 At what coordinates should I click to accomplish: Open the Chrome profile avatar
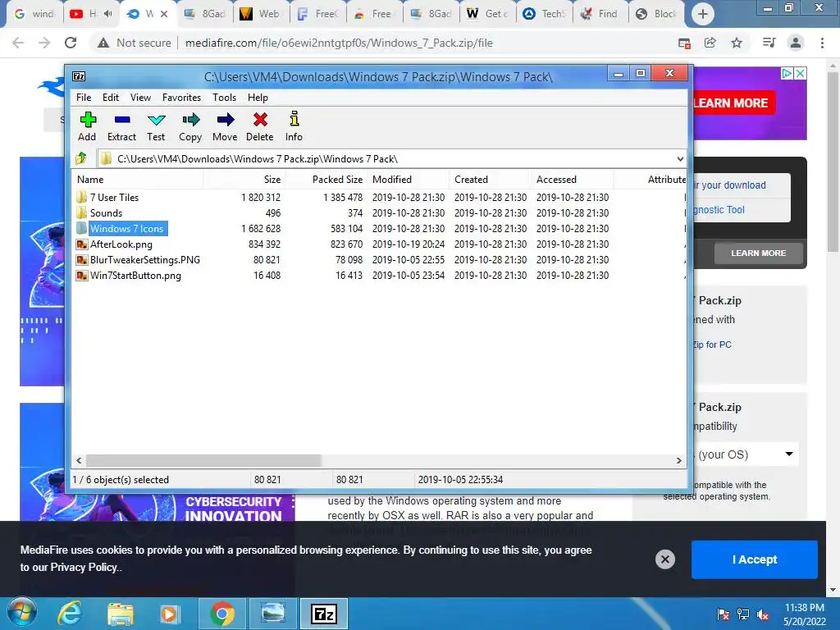pyautogui.click(x=796, y=43)
